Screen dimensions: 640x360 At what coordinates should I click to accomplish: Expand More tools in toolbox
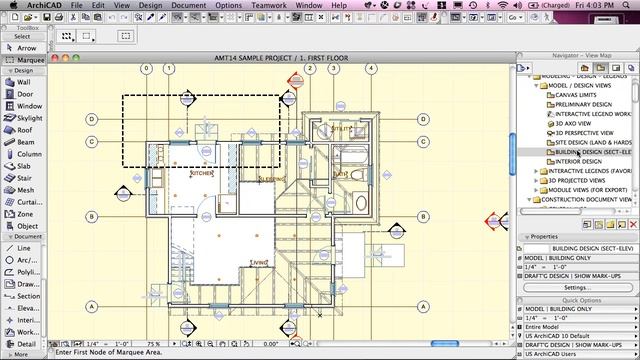pos(20,355)
